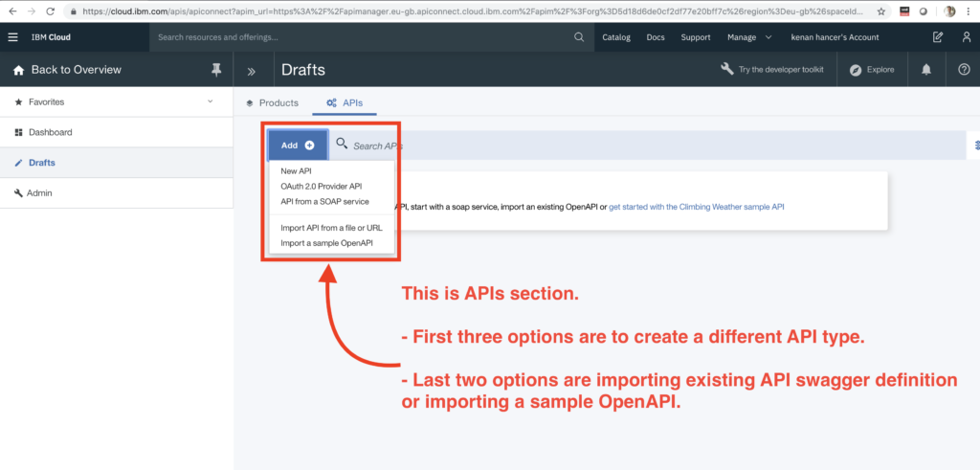Open browser three-dot menu
Screen dimensions: 980x470
(969, 11)
